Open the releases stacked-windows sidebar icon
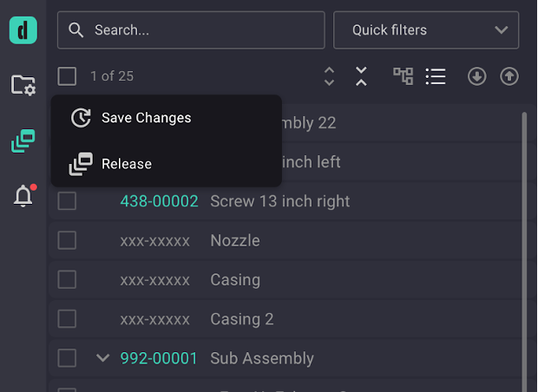Viewport: 538px width, 392px height. click(x=23, y=140)
